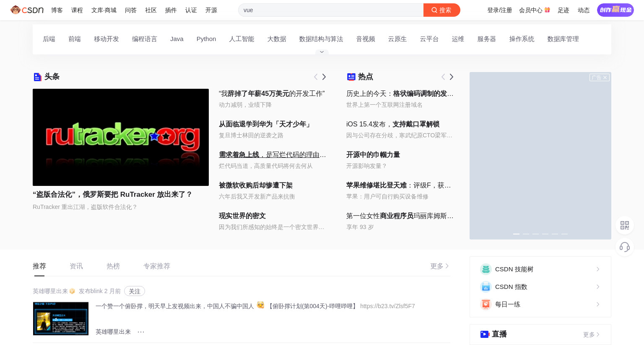The height and width of the screenshot is (345, 644).
Task: Open “盗版合法化” RuTracker headline title
Action: [x=112, y=194]
